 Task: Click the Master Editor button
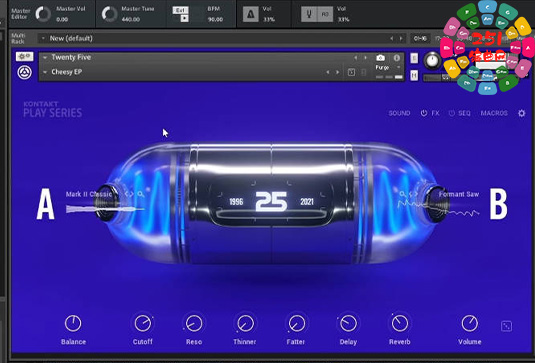pyautogui.click(x=20, y=14)
